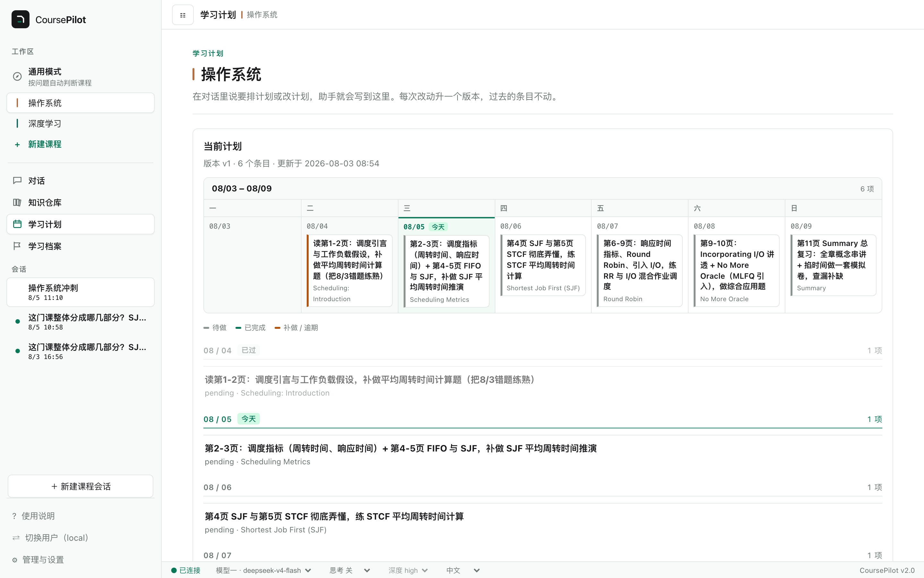
Task: Open the 操作系统冲刺 session
Action: (81, 292)
